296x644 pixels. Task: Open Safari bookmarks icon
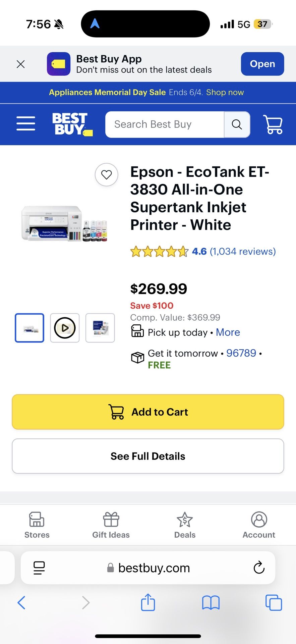click(x=211, y=603)
